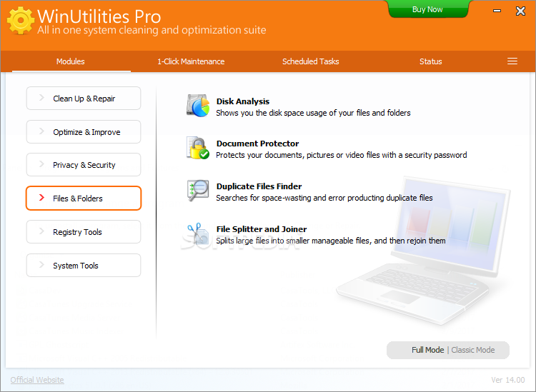Open the Privacy & Security category

click(x=84, y=165)
